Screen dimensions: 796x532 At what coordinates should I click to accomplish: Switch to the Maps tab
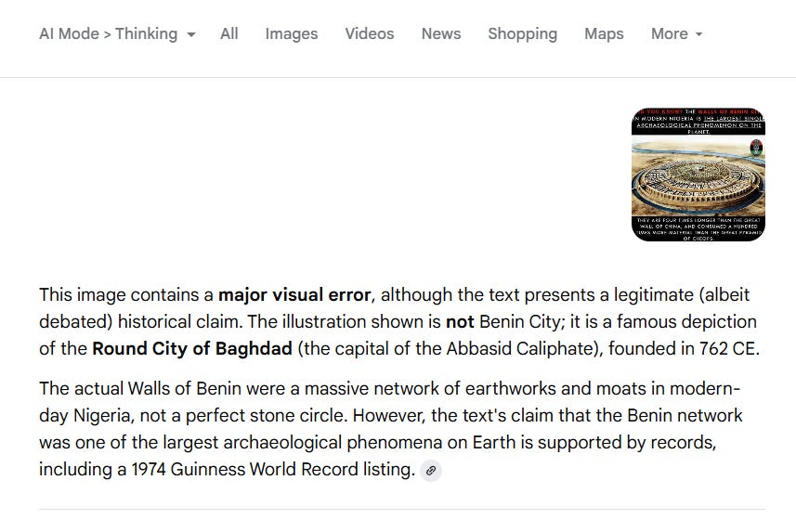[604, 34]
